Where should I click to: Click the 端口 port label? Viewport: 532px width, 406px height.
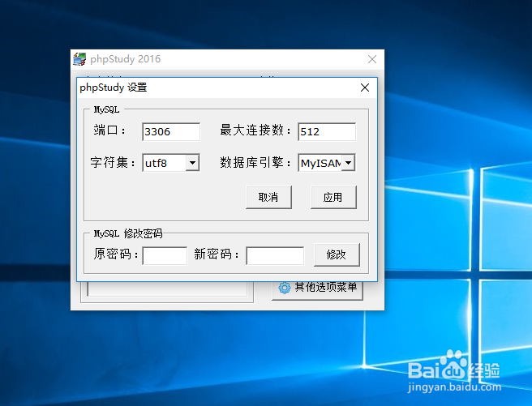(109, 130)
